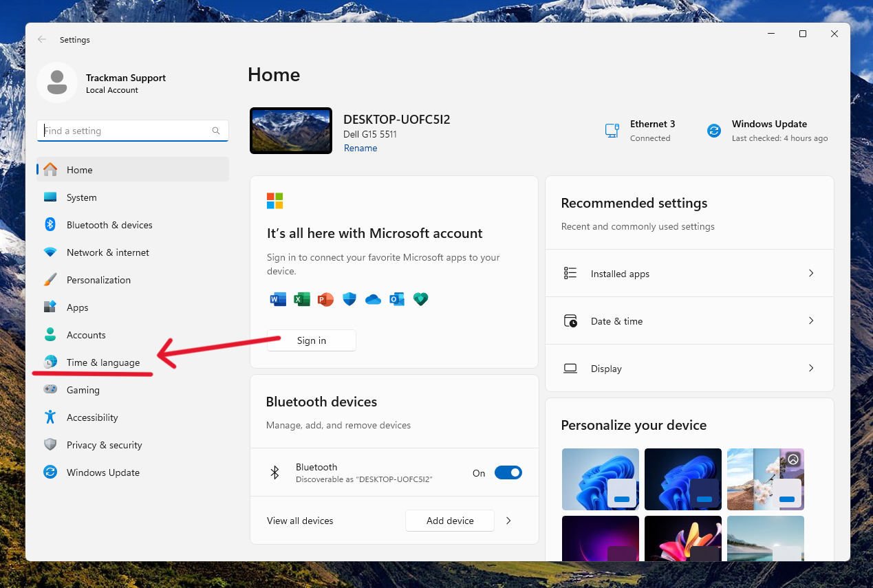The width and height of the screenshot is (873, 588).
Task: Select the Privacy & security shield icon
Action: click(x=50, y=445)
